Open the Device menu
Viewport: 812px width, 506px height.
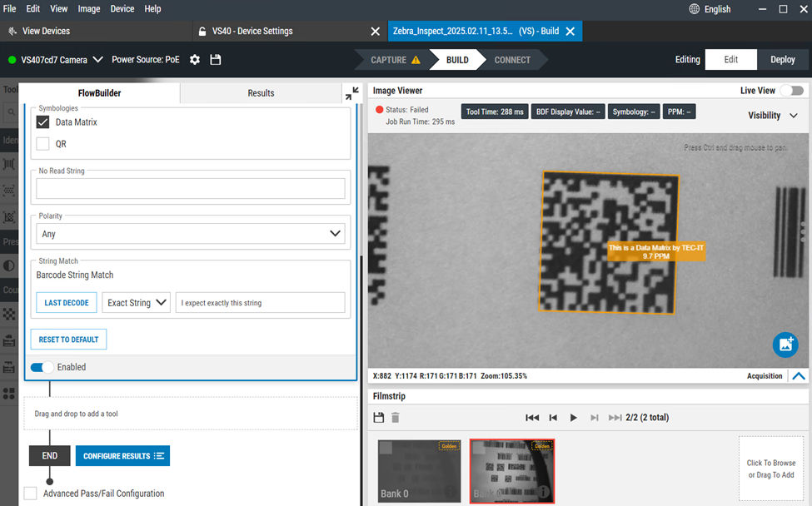pyautogui.click(x=122, y=9)
